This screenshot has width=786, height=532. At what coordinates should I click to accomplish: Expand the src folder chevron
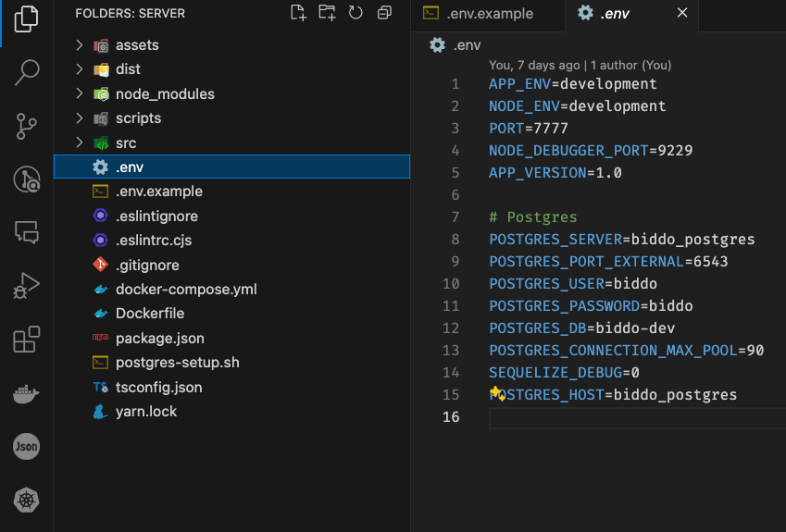[80, 142]
